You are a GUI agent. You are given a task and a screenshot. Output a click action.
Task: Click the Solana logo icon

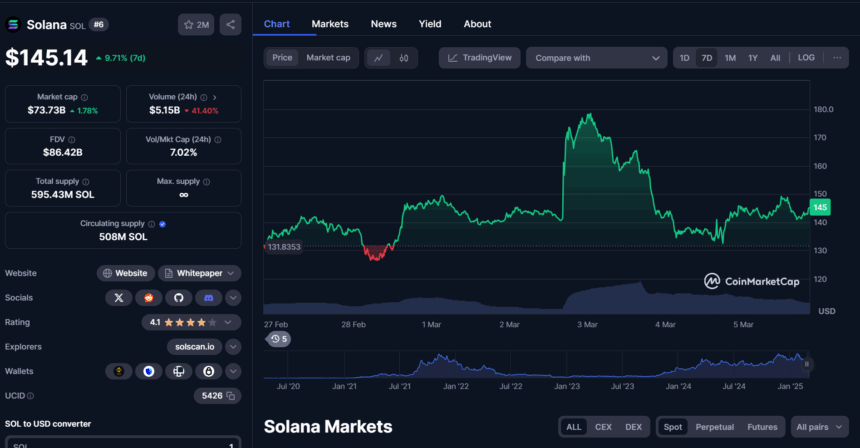pyautogui.click(x=13, y=25)
